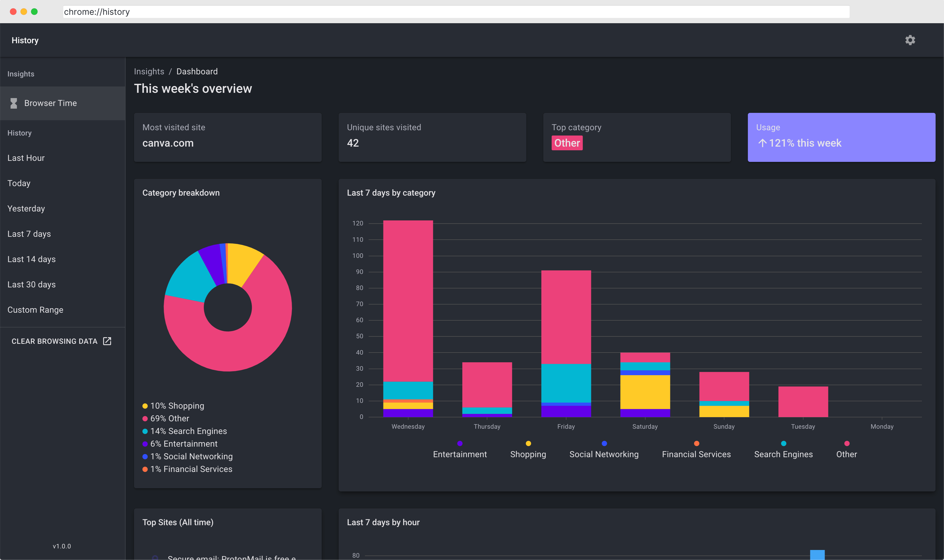Click the external link icon beside Clear Browsing Data
Screen dimensions: 944x560
(x=107, y=341)
